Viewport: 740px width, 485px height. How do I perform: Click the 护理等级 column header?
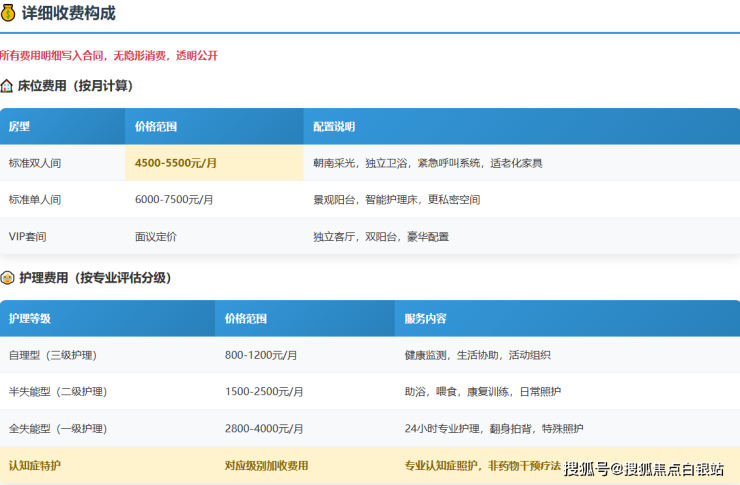pos(30,318)
